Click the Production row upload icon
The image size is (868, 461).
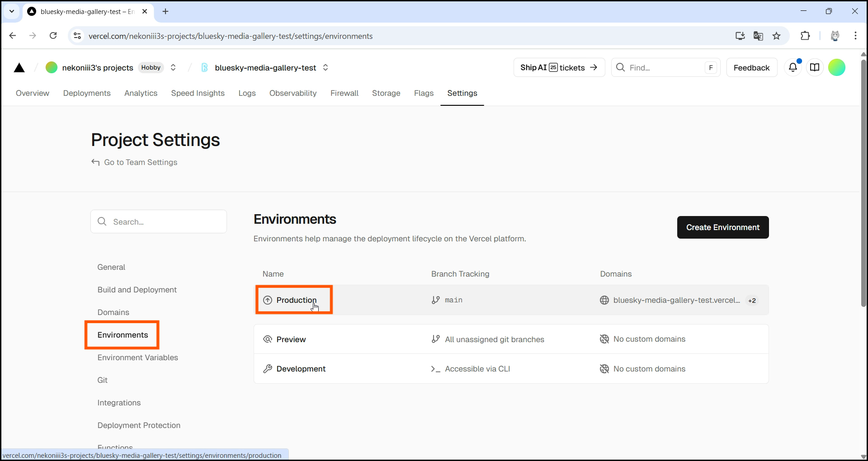coord(268,300)
